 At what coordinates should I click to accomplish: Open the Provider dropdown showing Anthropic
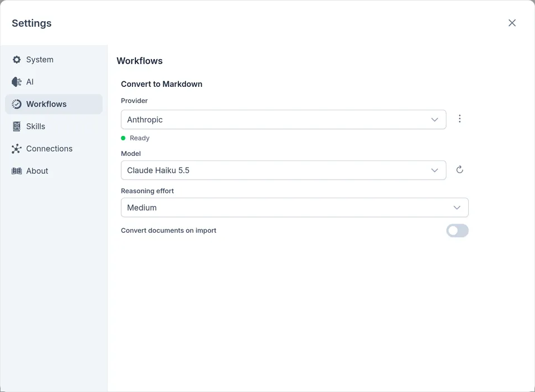(284, 119)
